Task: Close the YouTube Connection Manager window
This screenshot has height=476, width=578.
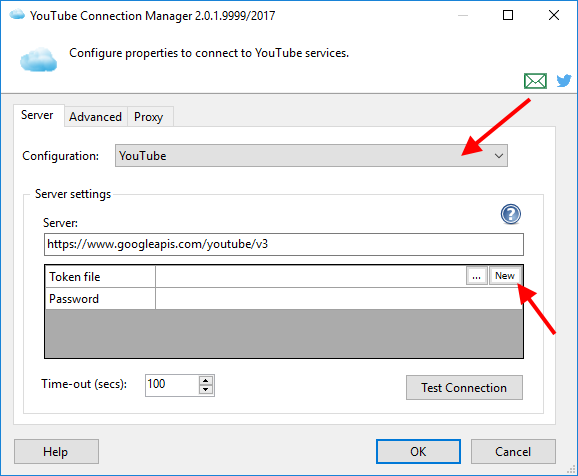Action: coord(553,15)
